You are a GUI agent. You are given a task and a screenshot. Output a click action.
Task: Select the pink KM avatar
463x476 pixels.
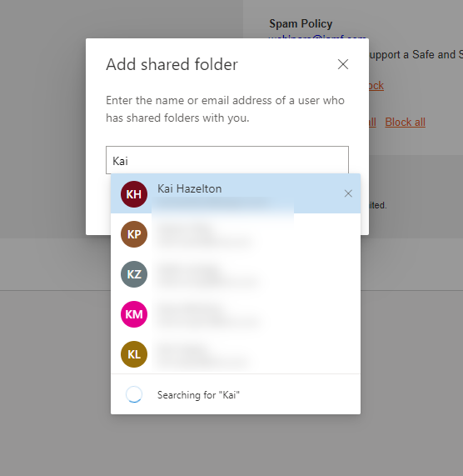[x=134, y=314]
